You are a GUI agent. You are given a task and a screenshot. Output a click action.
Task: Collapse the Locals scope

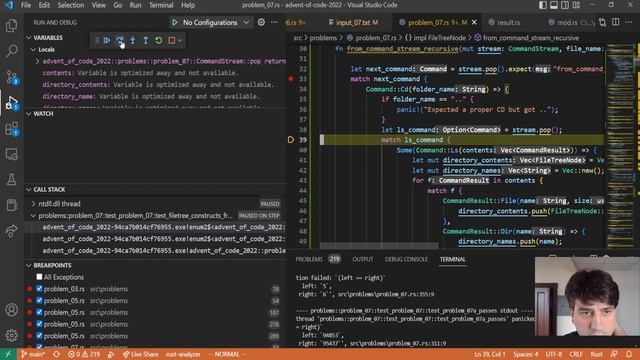33,49
